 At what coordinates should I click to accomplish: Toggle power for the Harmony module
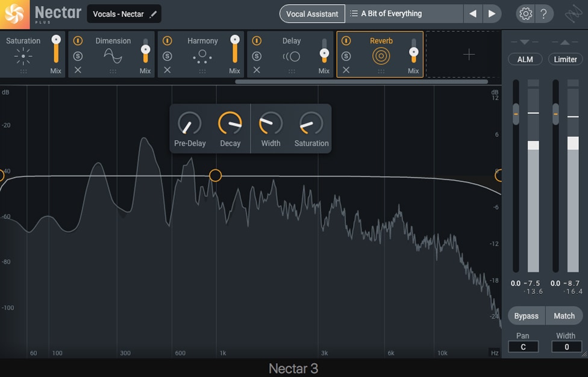[x=167, y=40]
